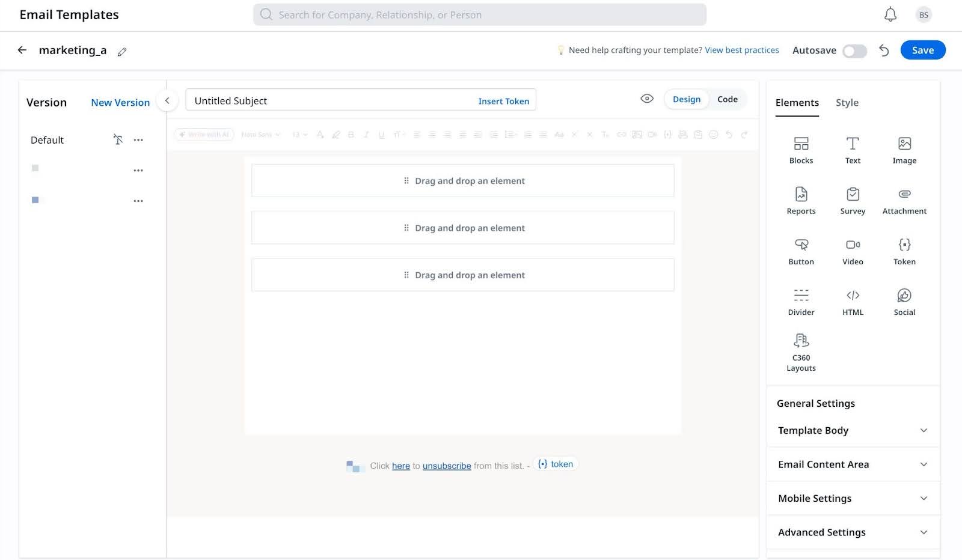
Task: Click the Save button
Action: pyautogui.click(x=922, y=50)
